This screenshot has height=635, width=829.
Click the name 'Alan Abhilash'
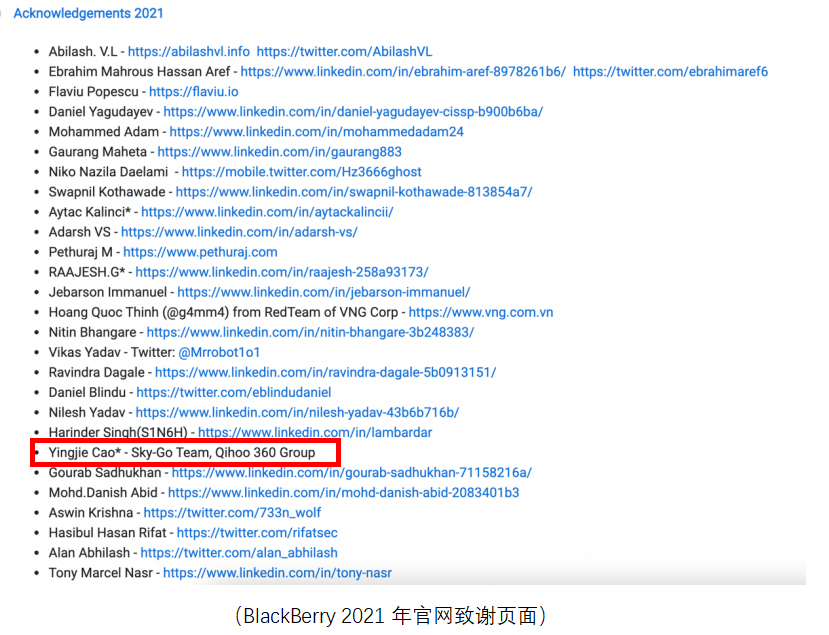pos(89,553)
